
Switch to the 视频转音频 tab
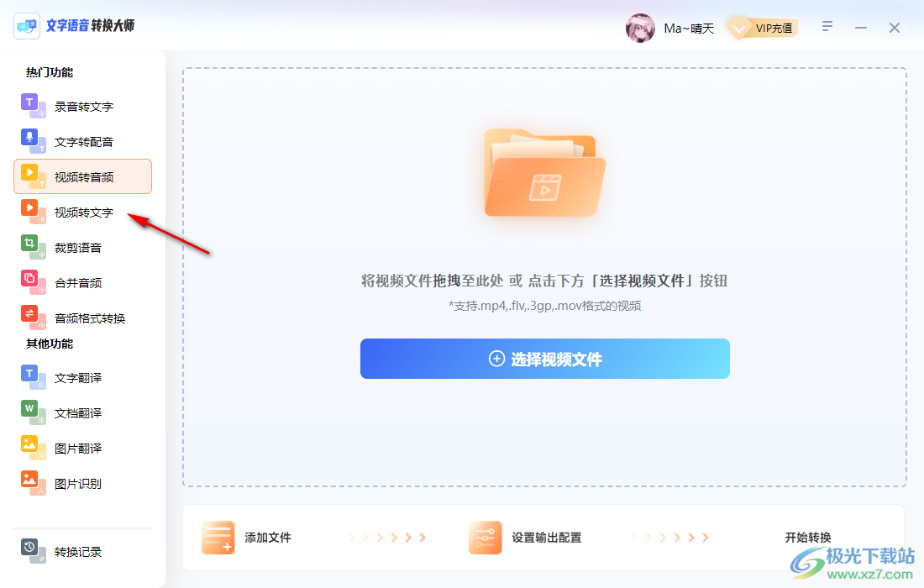click(x=81, y=176)
